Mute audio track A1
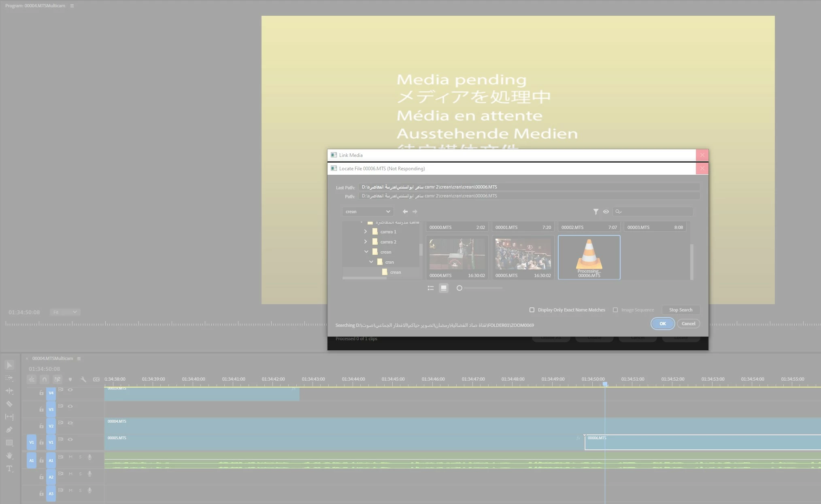Viewport: 821px width, 504px height. [x=70, y=457]
